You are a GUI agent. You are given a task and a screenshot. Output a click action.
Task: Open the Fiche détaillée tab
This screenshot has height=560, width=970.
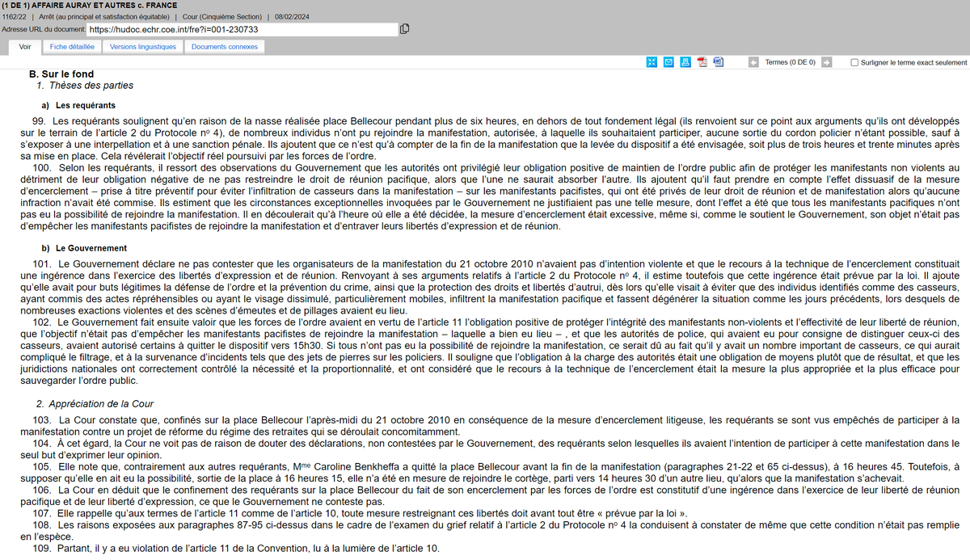tap(72, 47)
